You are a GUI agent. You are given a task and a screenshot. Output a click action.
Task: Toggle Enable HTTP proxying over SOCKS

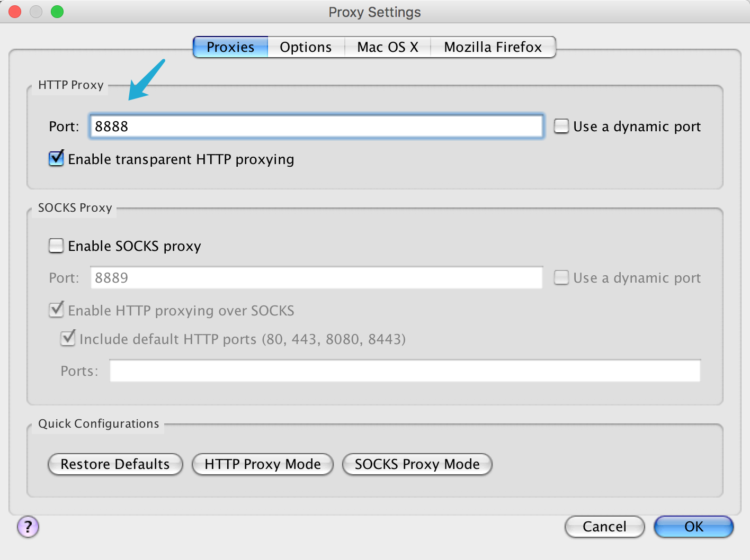pyautogui.click(x=56, y=310)
